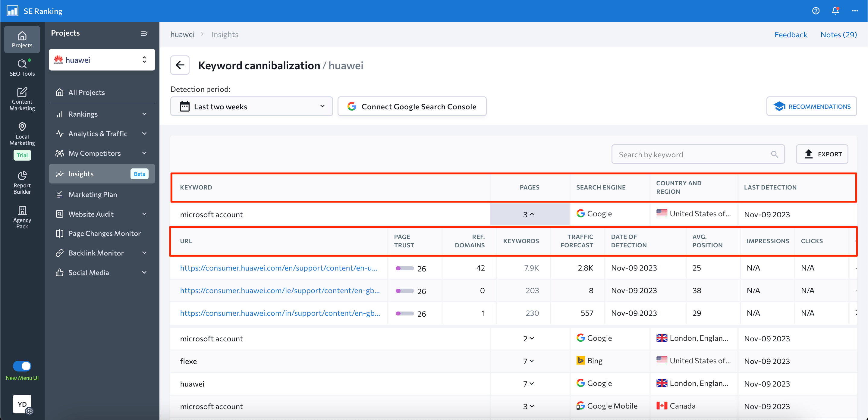The height and width of the screenshot is (420, 868).
Task: Open the notifications bell icon
Action: coord(835,11)
